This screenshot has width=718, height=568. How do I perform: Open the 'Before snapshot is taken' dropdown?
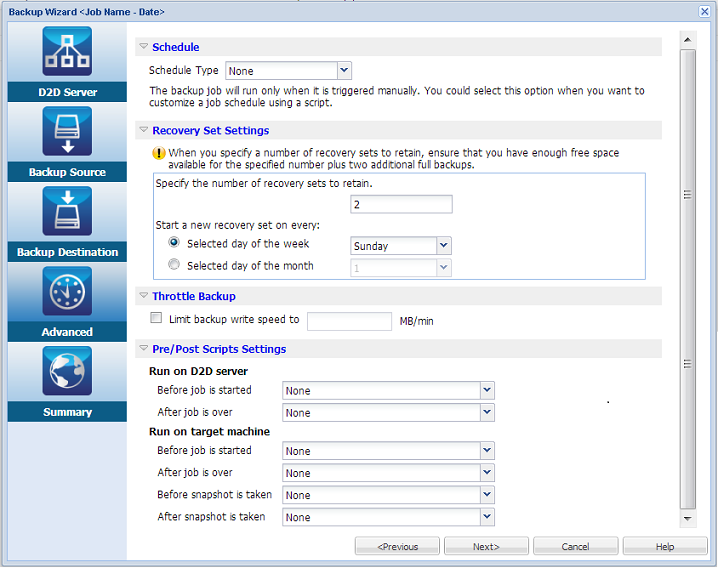(487, 495)
